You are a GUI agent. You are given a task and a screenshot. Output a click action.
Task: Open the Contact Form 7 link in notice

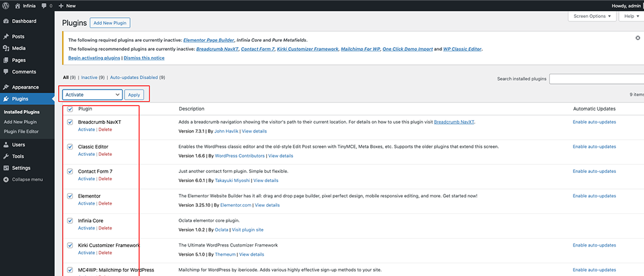258,49
